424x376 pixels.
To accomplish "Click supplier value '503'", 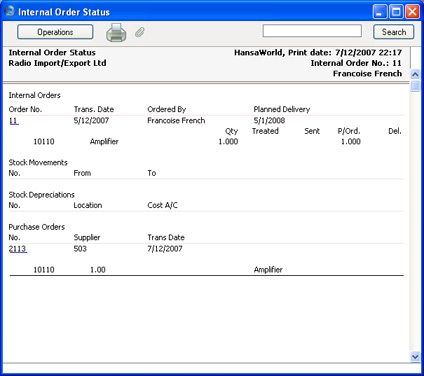I will coord(80,249).
